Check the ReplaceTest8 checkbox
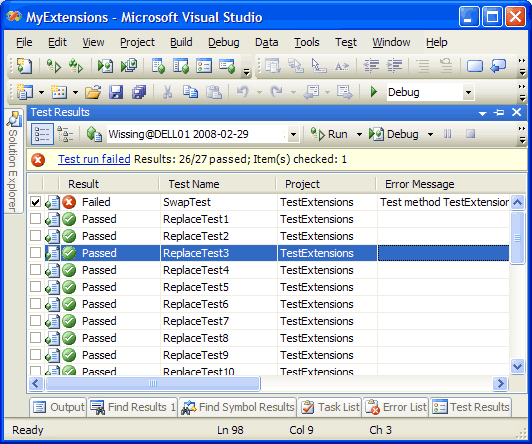The height and width of the screenshot is (444, 532). [35, 337]
